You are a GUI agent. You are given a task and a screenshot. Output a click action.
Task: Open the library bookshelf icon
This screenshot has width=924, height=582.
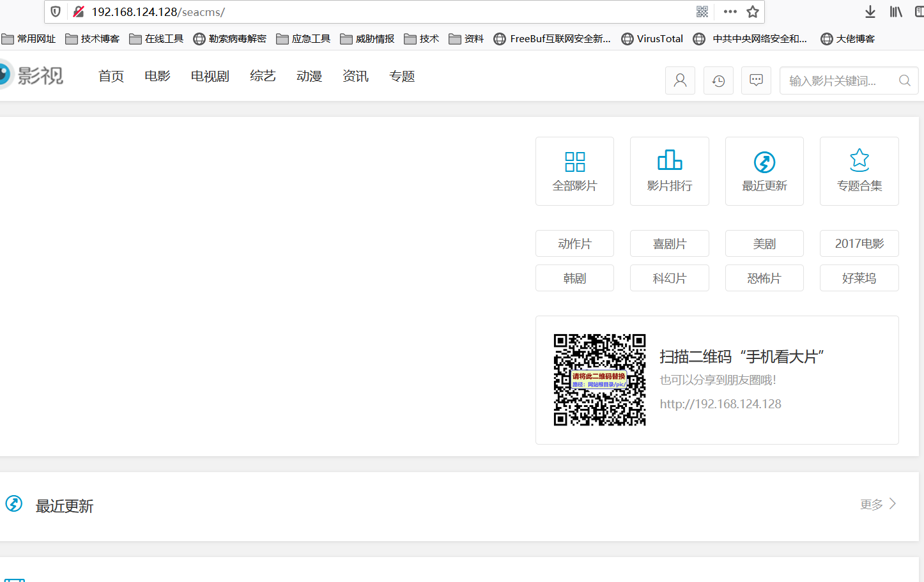pyautogui.click(x=896, y=11)
